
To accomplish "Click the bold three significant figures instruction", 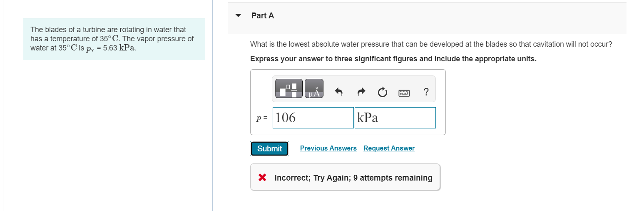I will click(393, 59).
